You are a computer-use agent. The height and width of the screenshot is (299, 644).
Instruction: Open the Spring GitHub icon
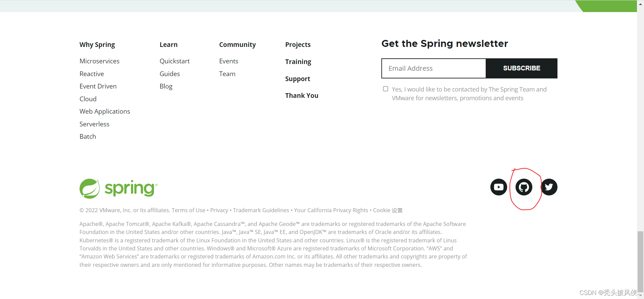[524, 187]
